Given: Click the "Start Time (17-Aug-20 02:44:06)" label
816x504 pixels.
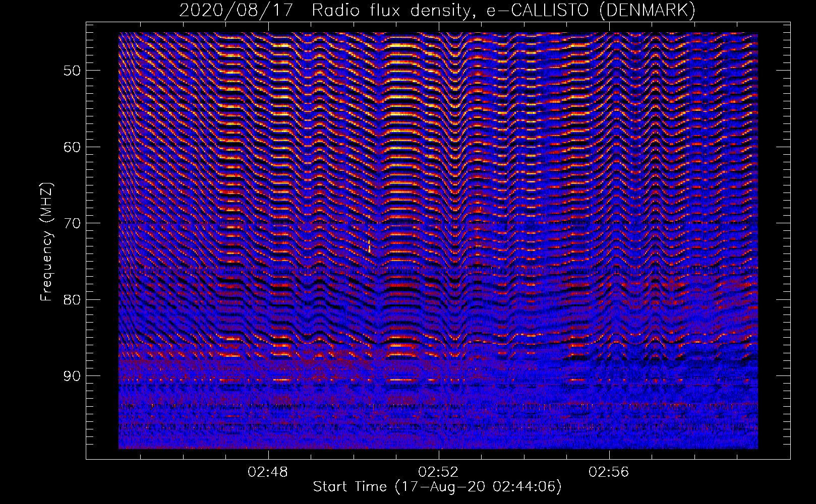Looking at the screenshot, I should tap(437, 487).
